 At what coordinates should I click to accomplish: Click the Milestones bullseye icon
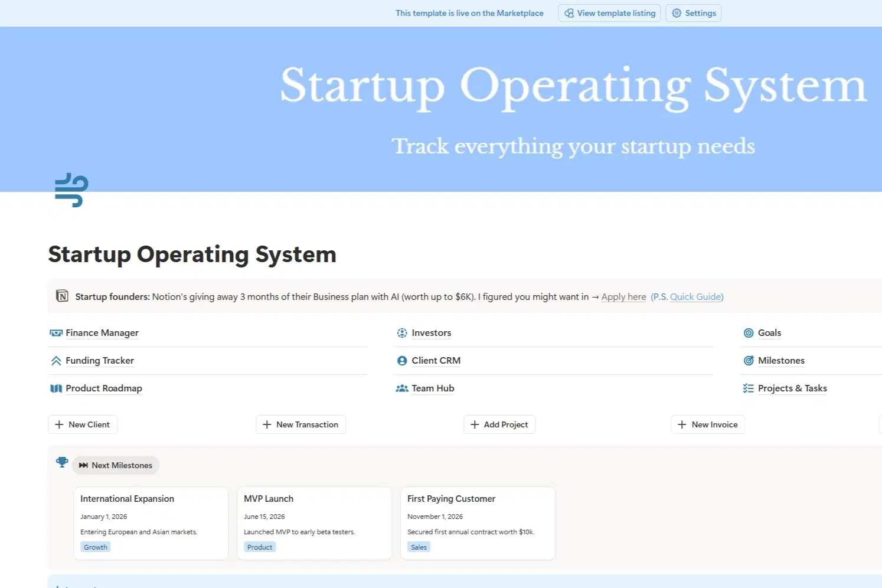coord(749,361)
